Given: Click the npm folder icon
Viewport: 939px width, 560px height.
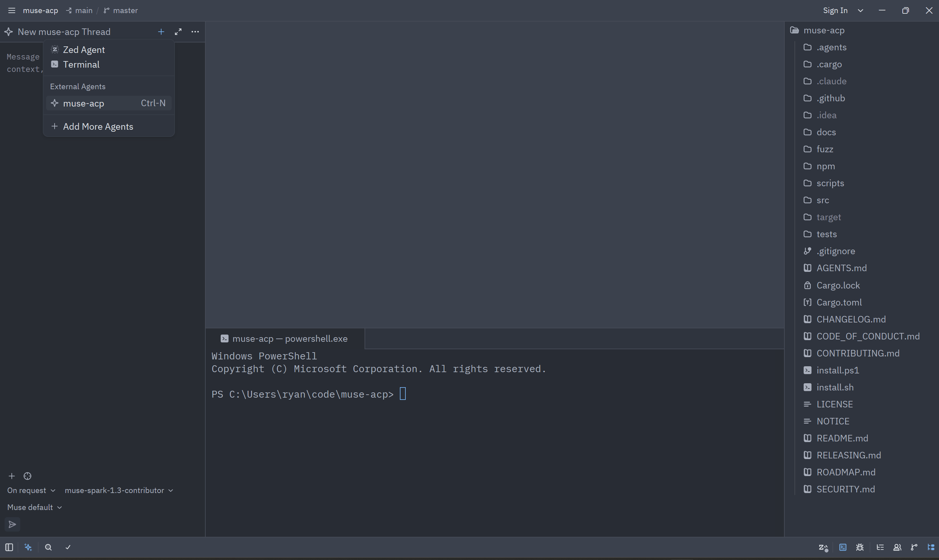Looking at the screenshot, I should tap(808, 166).
